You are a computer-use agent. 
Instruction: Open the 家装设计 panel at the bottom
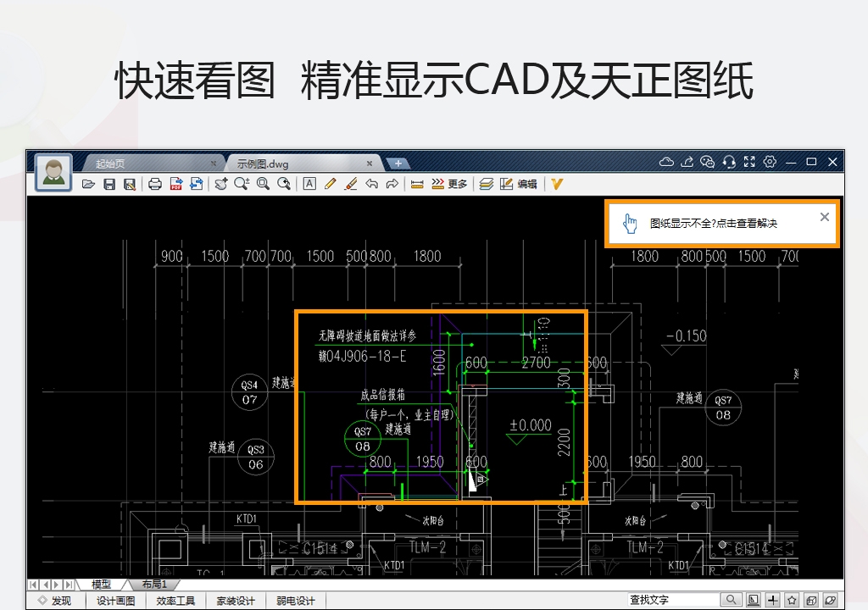coord(235,600)
